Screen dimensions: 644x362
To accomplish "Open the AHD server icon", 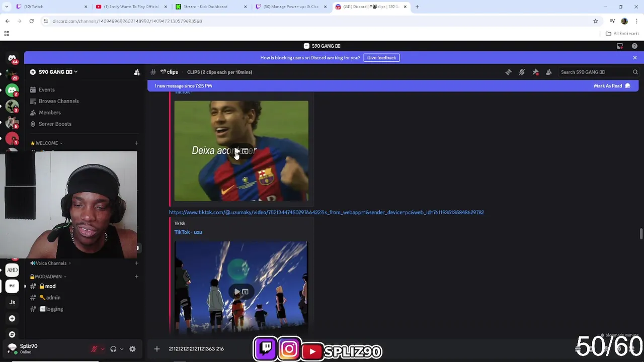I will click(12, 270).
